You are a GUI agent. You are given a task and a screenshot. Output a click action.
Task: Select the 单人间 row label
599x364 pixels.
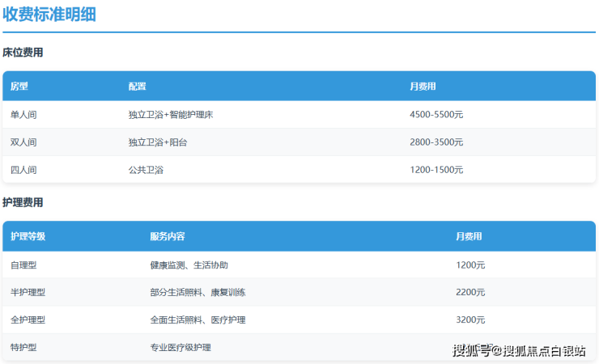pos(23,115)
